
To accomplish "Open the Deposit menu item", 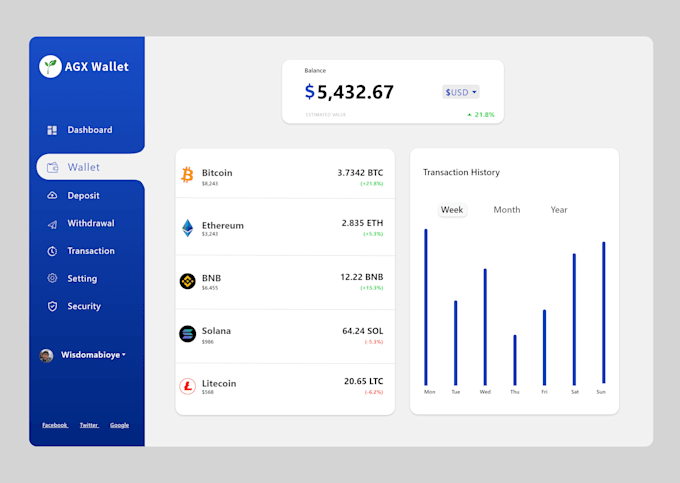I will point(83,196).
